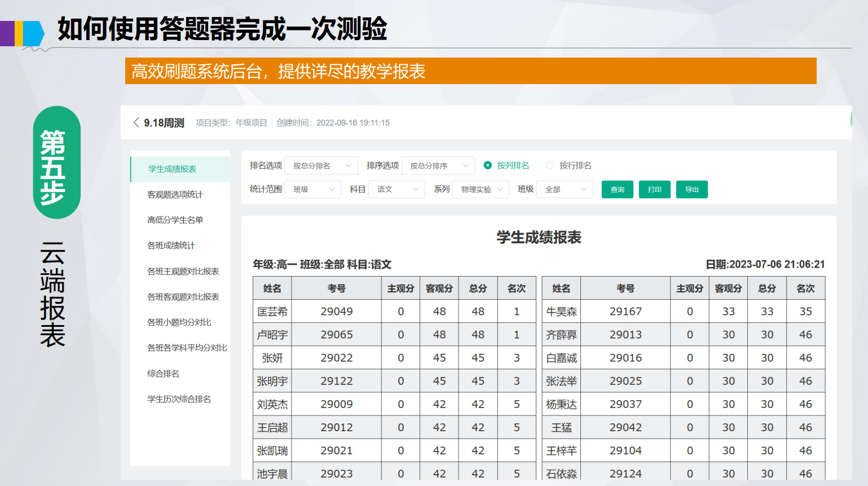The image size is (868, 486).
Task: Open 综合排名 in the sidebar
Action: click(x=163, y=374)
